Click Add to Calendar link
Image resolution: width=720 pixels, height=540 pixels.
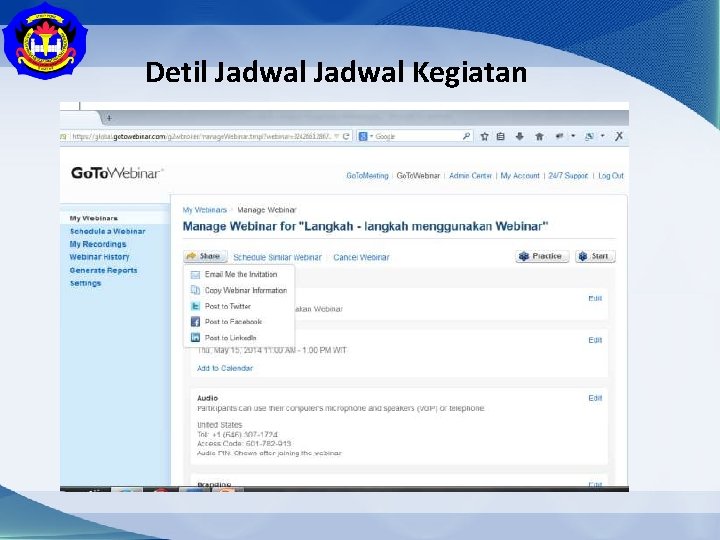pyautogui.click(x=225, y=368)
